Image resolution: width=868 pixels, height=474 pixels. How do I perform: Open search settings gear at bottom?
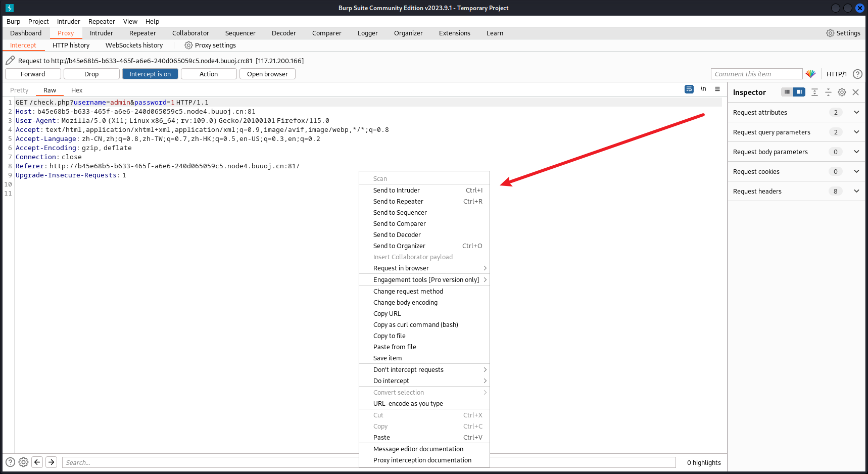tap(23, 462)
